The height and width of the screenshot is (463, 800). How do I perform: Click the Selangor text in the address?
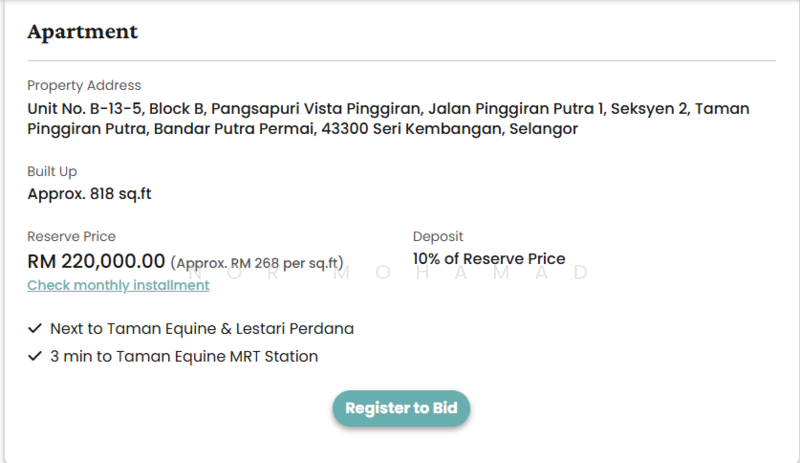point(543,130)
